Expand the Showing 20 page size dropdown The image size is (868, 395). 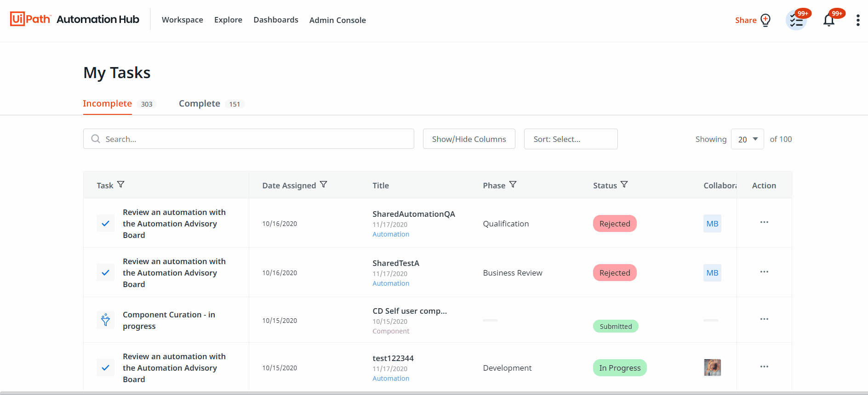click(748, 139)
